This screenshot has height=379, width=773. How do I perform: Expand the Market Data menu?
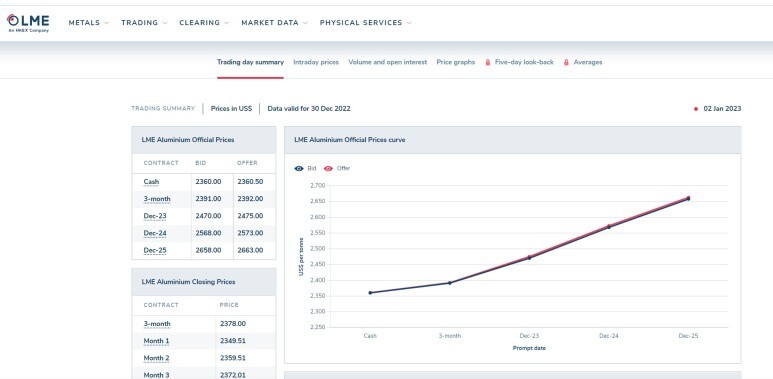tap(275, 23)
